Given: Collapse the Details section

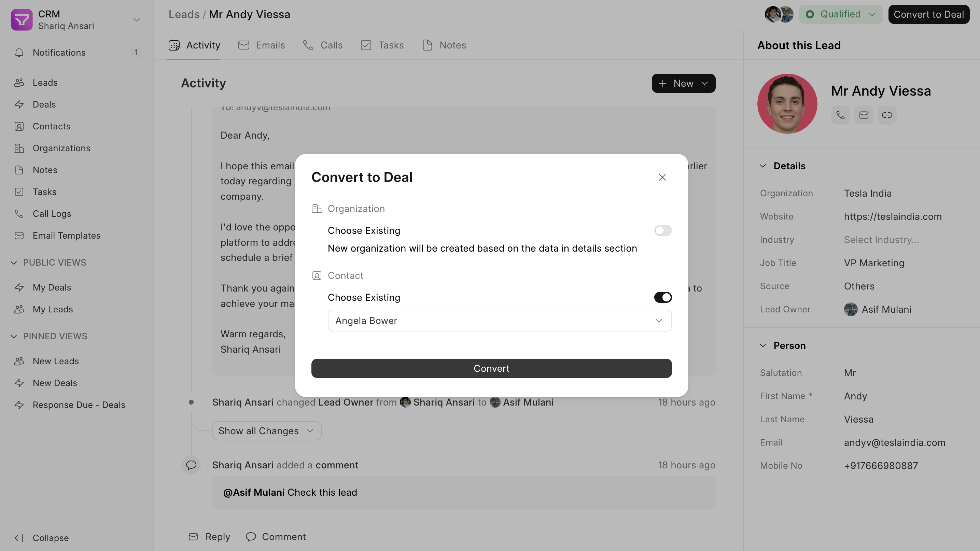Looking at the screenshot, I should [x=763, y=166].
